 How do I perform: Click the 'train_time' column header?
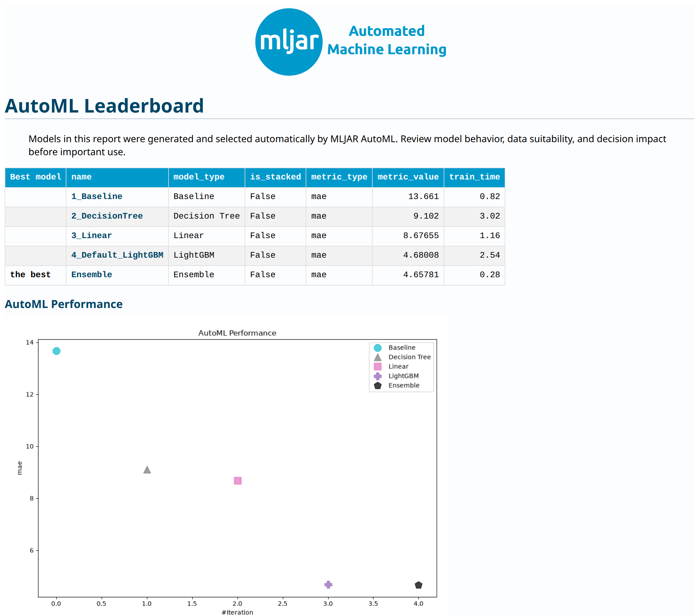[474, 177]
